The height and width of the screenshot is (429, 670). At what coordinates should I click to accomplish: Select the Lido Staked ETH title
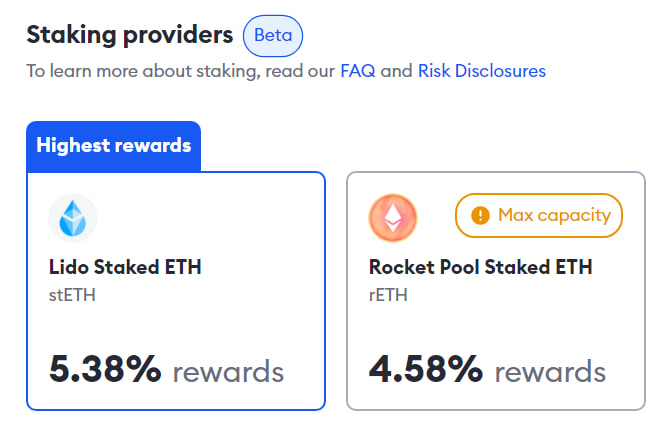point(125,267)
